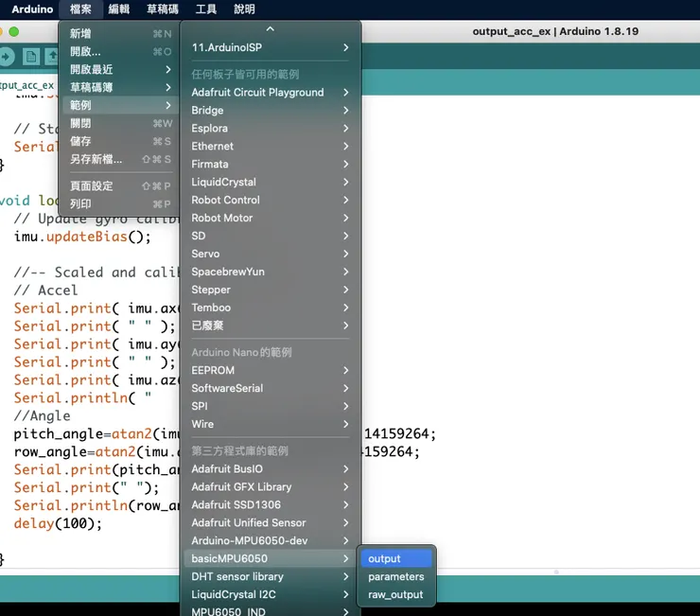Open the 工具 (Tools) menu
The image size is (700, 616).
205,9
